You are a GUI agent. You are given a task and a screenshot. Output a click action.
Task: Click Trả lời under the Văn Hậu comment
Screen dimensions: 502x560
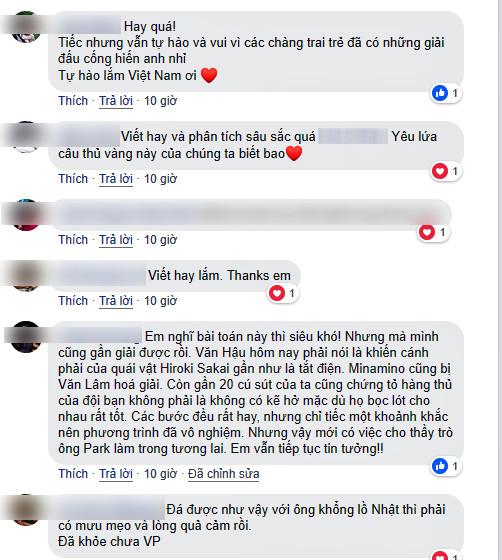[116, 474]
